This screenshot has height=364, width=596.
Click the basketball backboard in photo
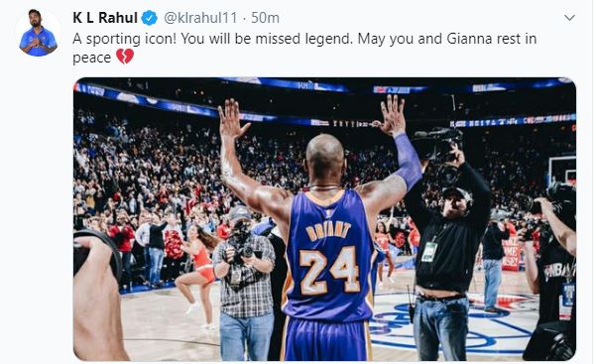[562, 172]
